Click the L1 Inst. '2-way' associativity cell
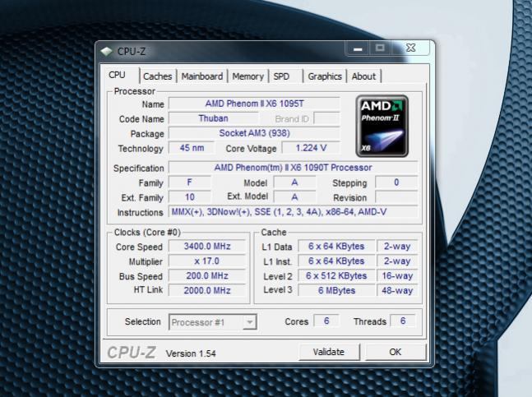Screen dimensions: 532x397 [397, 261]
